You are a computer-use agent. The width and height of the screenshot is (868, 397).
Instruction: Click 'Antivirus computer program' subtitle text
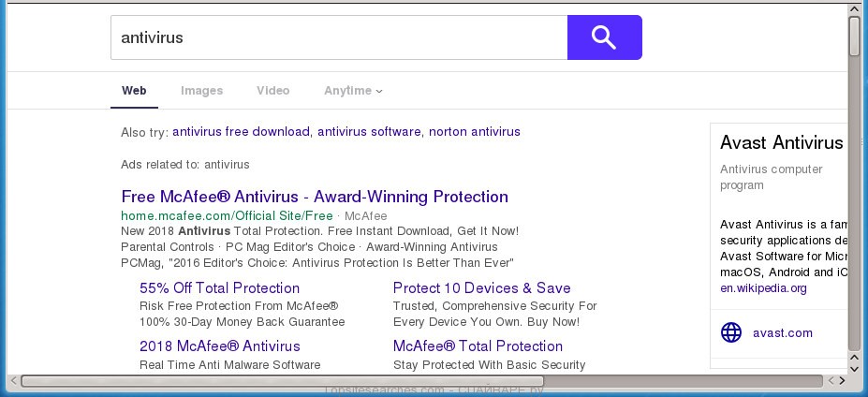(x=772, y=177)
